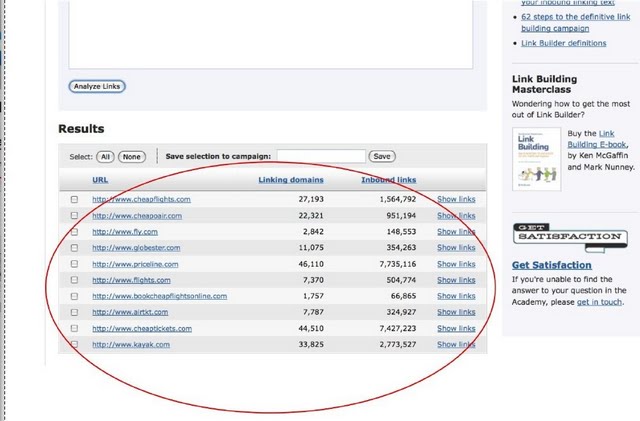The image size is (640, 421).
Task: Open the http://www.globester.com link
Action: pyautogui.click(x=136, y=247)
